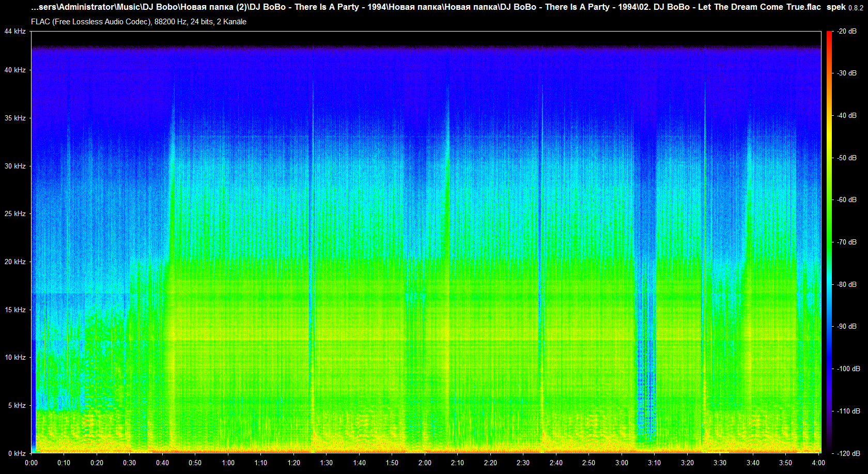Image resolution: width=868 pixels, height=474 pixels.
Task: Click the 2:30 time marker
Action: point(523,463)
